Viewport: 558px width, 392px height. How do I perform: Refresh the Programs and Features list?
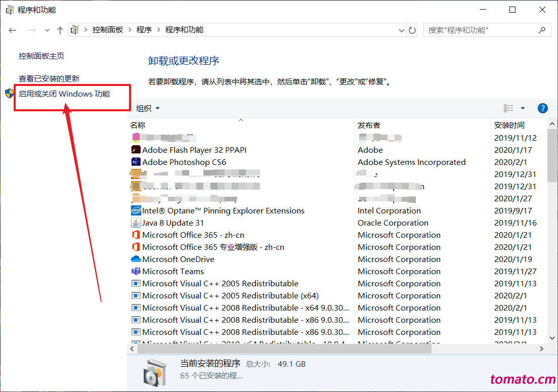tap(412, 30)
